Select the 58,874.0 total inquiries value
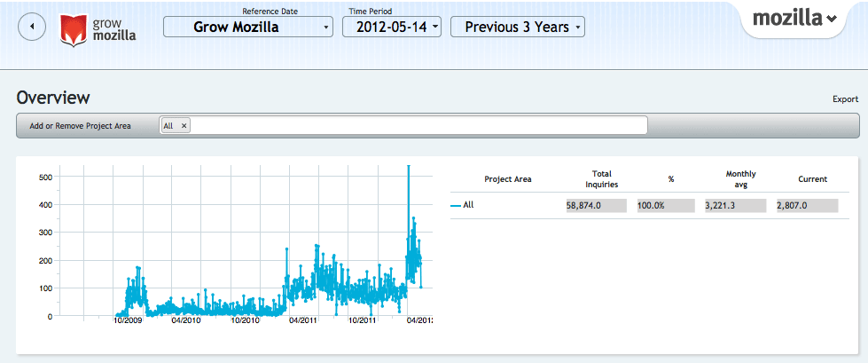Viewport: 868px width, 363px height. click(x=596, y=206)
